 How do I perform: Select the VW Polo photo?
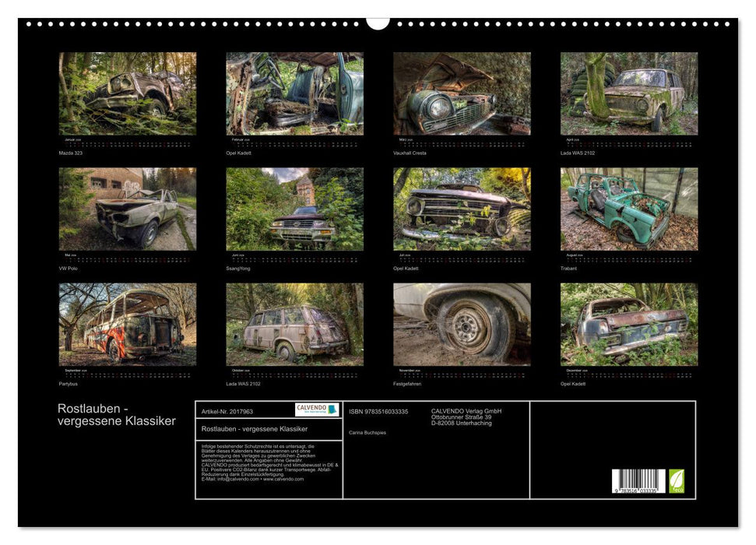pyautogui.click(x=128, y=209)
